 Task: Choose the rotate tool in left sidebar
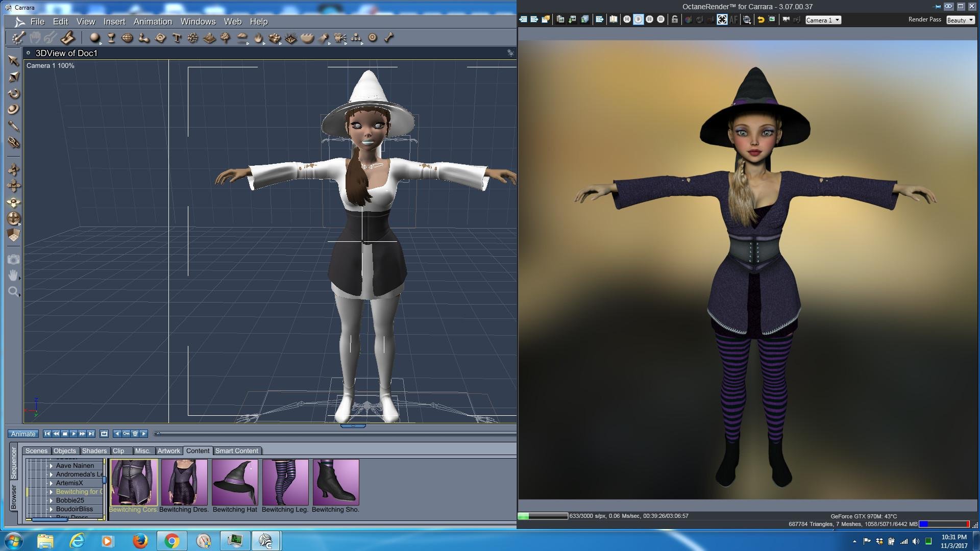point(14,93)
